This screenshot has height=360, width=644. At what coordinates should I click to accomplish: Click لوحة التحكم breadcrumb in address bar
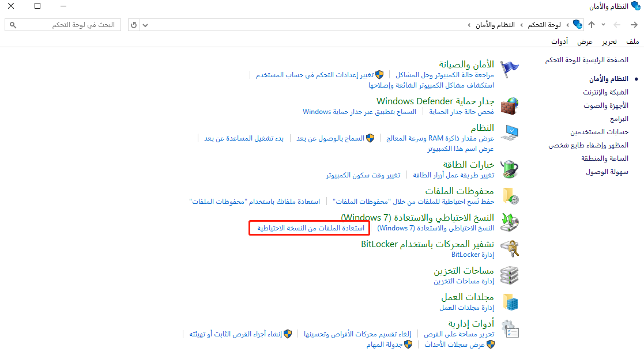point(544,25)
